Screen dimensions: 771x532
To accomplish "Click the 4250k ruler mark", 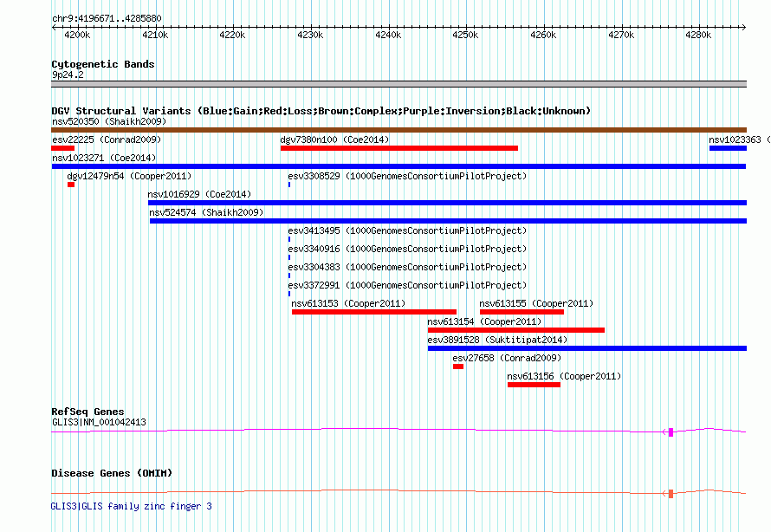I will 465,35.
